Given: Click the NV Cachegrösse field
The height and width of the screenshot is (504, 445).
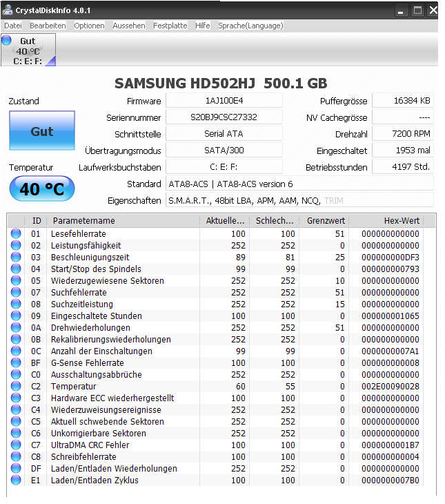Looking at the screenshot, I should coord(403,117).
